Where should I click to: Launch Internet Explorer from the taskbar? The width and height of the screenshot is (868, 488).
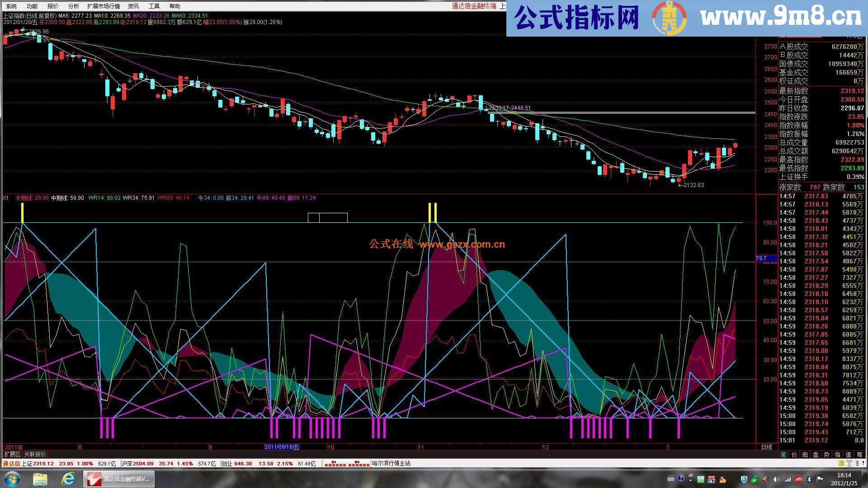pyautogui.click(x=68, y=479)
